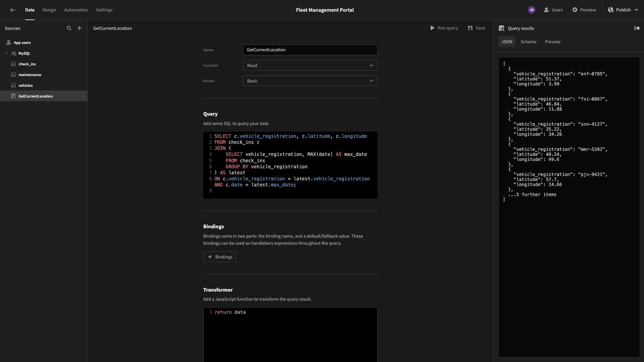Select the Schema results tab
The height and width of the screenshot is (362, 644).
click(529, 42)
